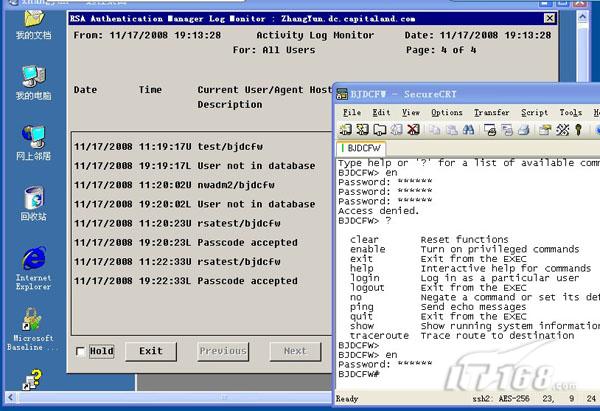Open the Options menu in SecureCRT
This screenshot has height=411, width=600.
[447, 113]
